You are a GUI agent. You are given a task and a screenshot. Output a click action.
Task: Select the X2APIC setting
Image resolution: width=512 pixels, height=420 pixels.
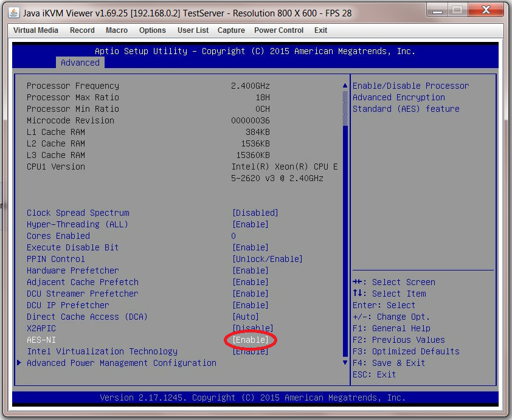click(x=250, y=328)
